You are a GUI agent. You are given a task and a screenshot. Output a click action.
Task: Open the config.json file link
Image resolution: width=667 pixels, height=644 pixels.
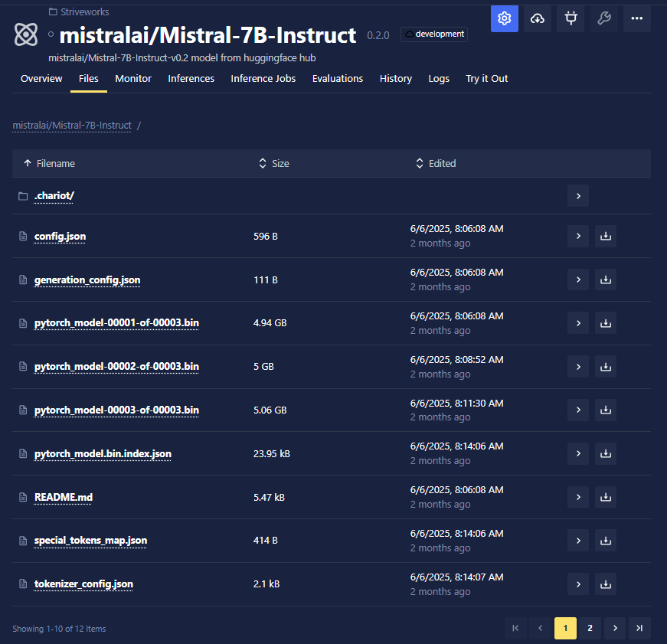[60, 237]
